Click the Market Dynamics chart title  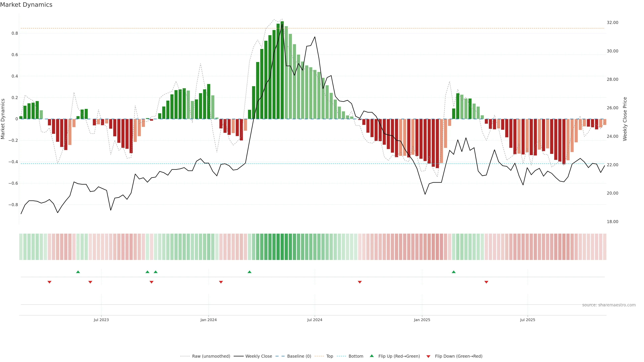[x=26, y=5]
